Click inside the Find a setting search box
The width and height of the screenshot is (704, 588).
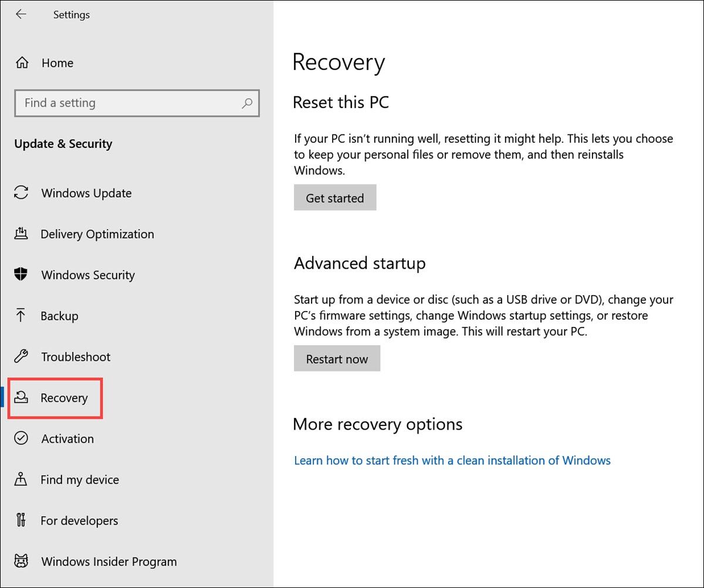[117, 103]
